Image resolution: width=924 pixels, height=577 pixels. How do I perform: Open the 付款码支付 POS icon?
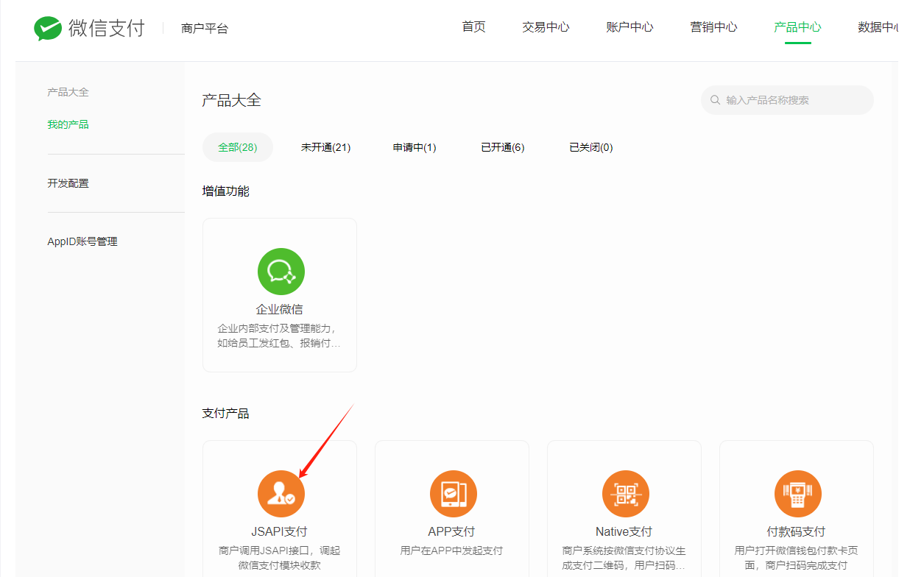coord(798,494)
